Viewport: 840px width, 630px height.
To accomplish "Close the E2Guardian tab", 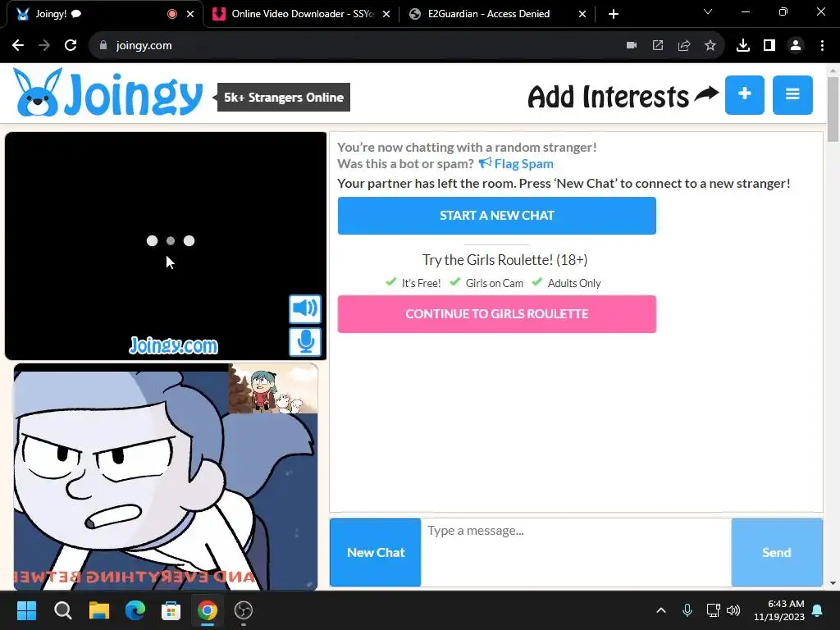I will click(x=582, y=14).
